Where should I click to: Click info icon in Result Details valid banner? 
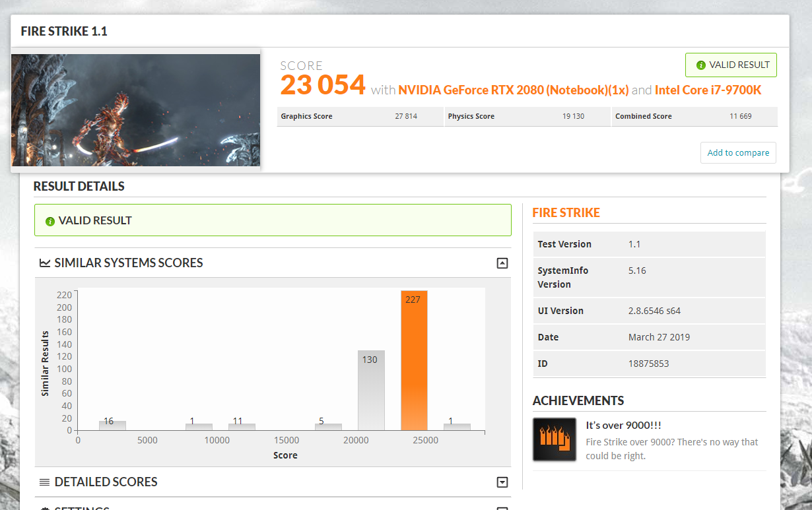click(x=50, y=221)
